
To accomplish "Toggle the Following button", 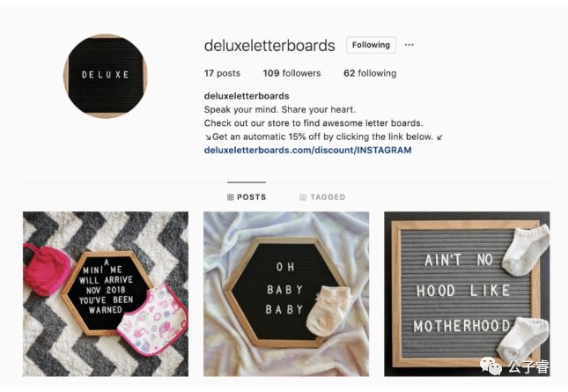I will (371, 45).
